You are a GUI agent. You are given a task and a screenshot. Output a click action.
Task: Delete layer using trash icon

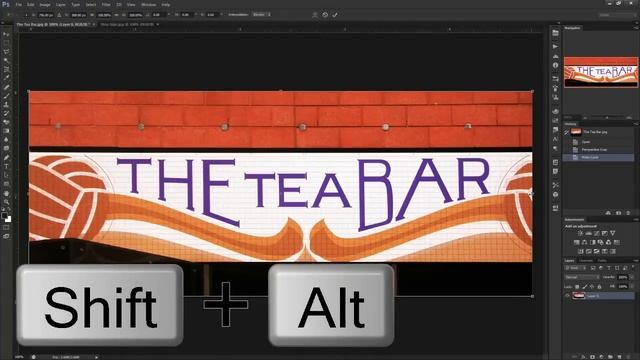pos(628,357)
